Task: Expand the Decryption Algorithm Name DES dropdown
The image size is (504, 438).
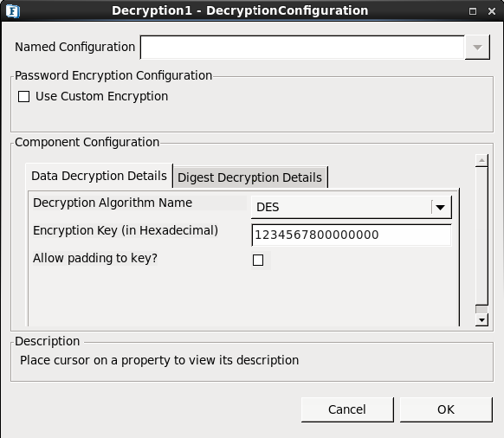Action: pyautogui.click(x=352, y=207)
